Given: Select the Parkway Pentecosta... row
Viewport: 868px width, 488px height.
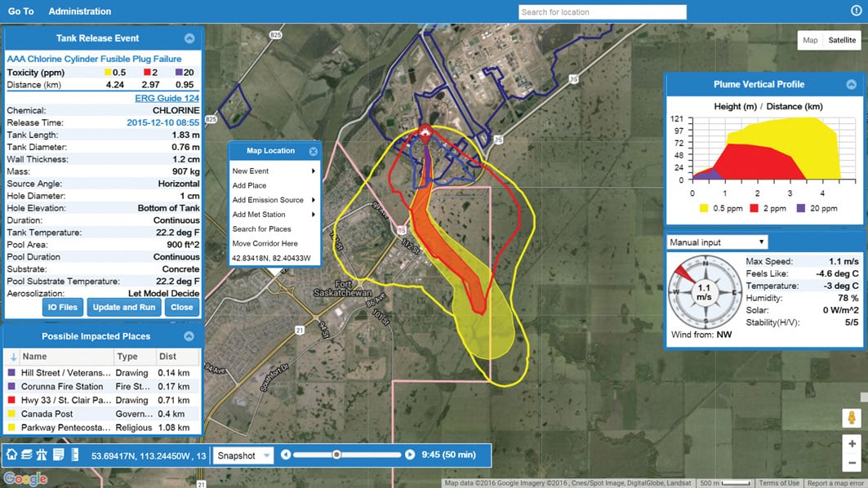Looking at the screenshot, I should [x=102, y=427].
